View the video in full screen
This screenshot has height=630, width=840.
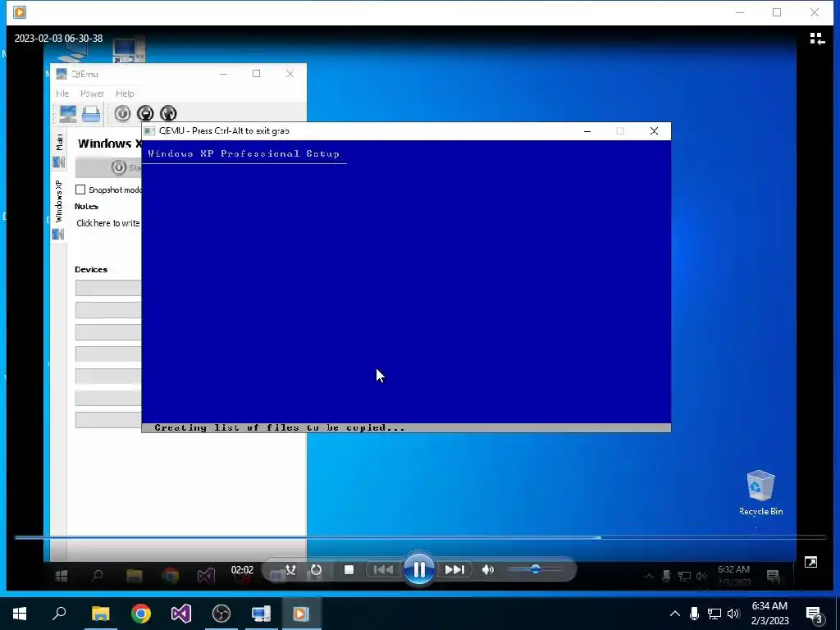[810, 562]
